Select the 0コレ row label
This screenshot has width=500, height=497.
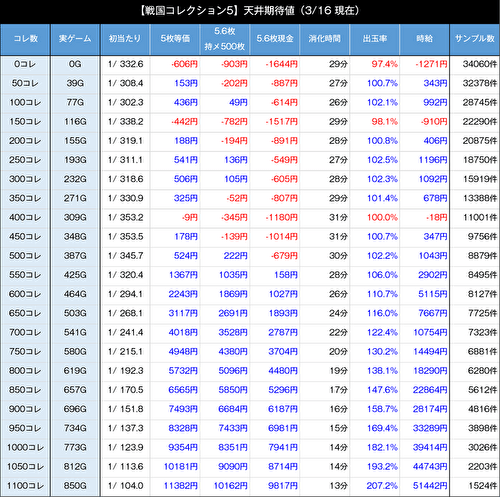tap(25, 64)
